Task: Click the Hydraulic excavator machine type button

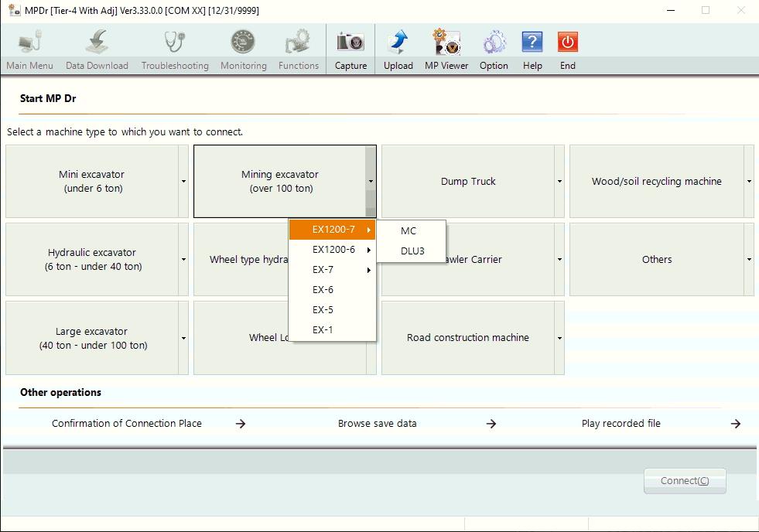Action: point(92,260)
